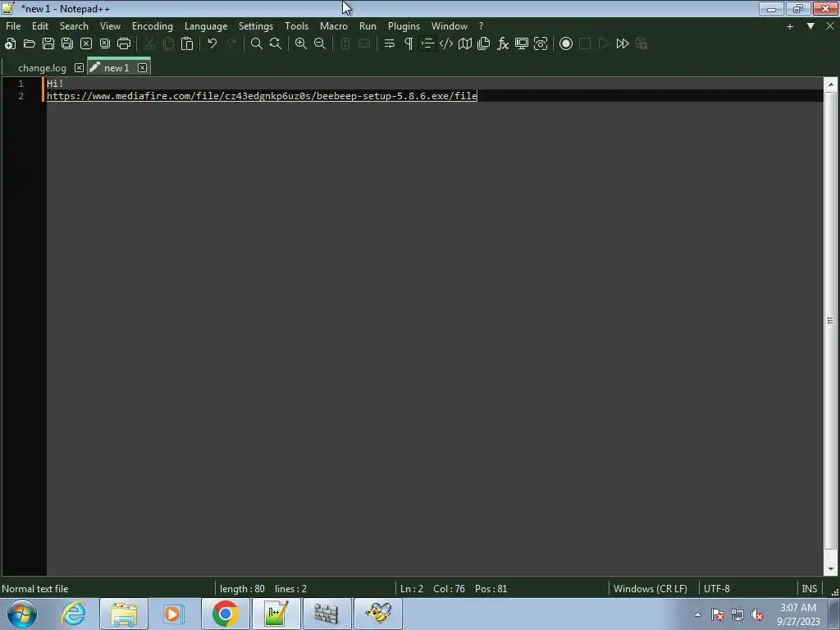Open the ? help menu

[481, 26]
